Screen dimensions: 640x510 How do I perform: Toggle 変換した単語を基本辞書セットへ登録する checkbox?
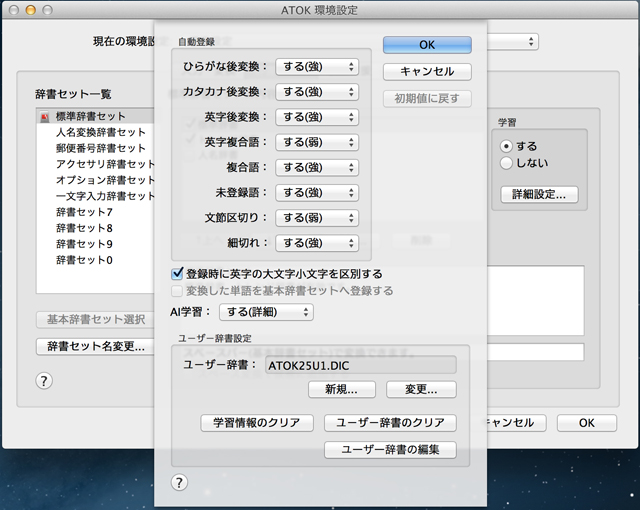(x=177, y=291)
